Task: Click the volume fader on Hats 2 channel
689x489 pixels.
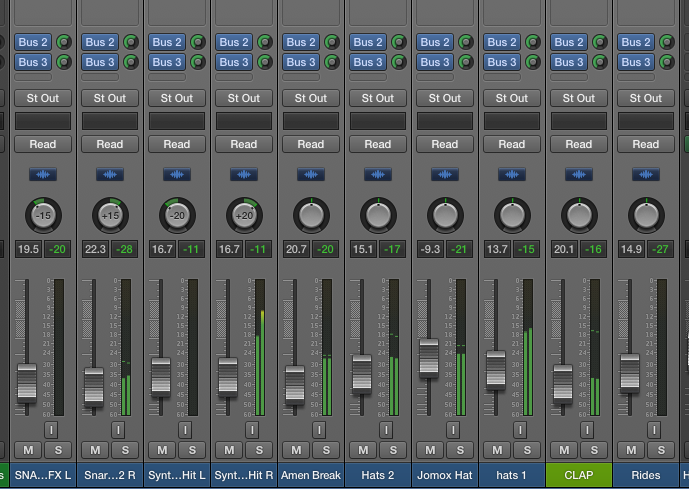Action: click(x=362, y=374)
